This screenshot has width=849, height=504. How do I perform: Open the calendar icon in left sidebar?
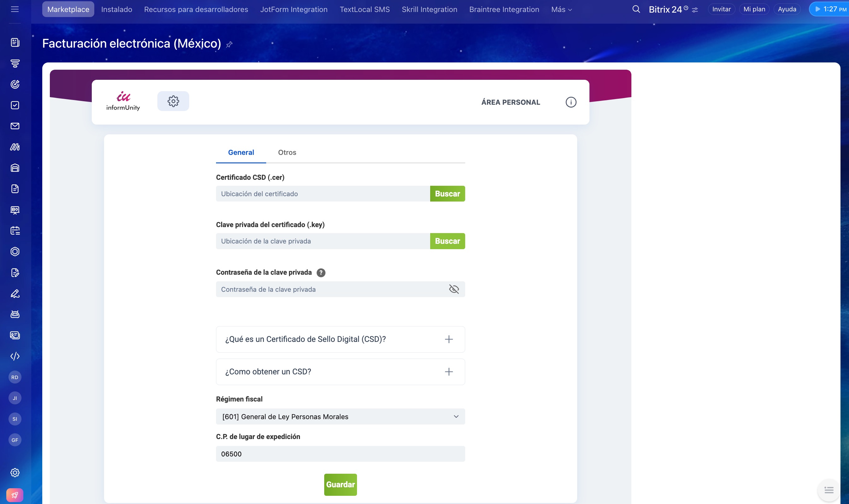(x=15, y=231)
